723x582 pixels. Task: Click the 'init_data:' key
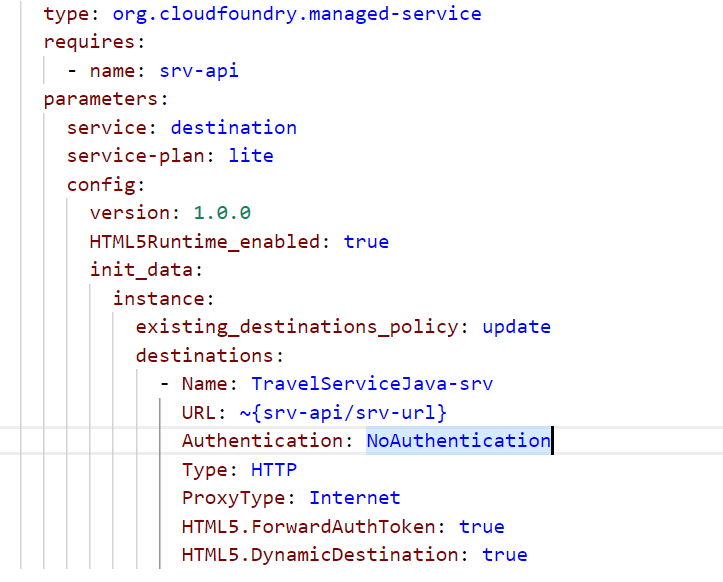[146, 270]
